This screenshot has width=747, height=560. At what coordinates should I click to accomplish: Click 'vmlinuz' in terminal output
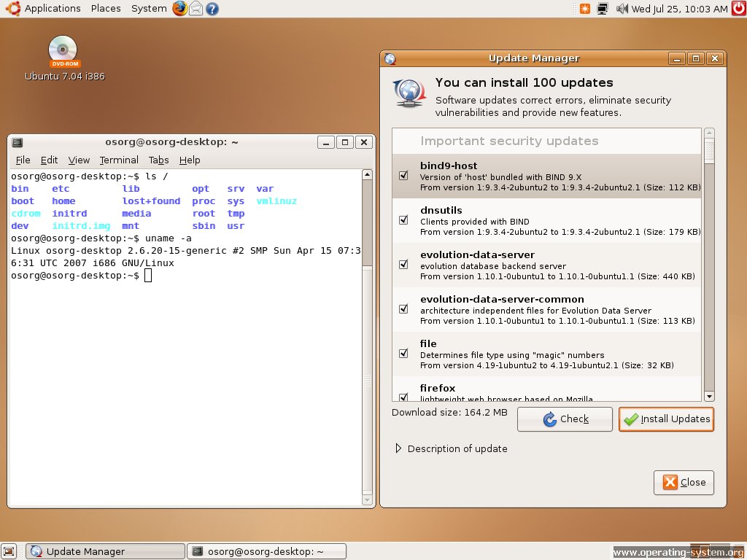(x=276, y=201)
